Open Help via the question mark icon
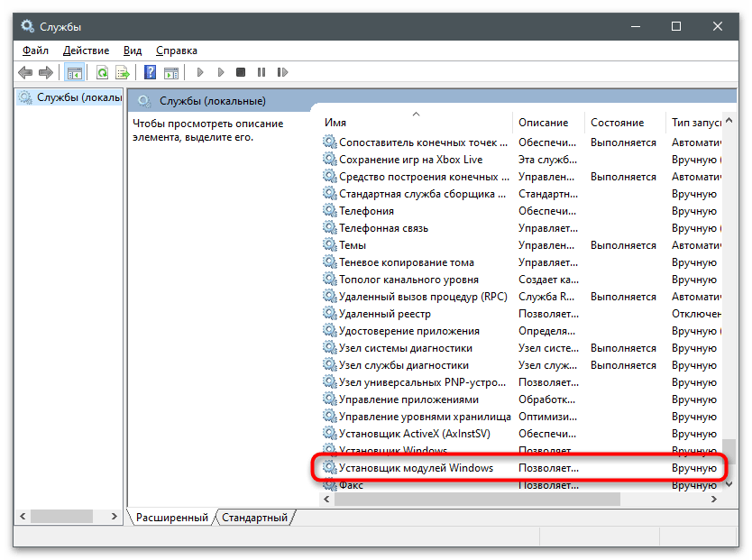The width and height of the screenshot is (752, 560). coord(151,72)
